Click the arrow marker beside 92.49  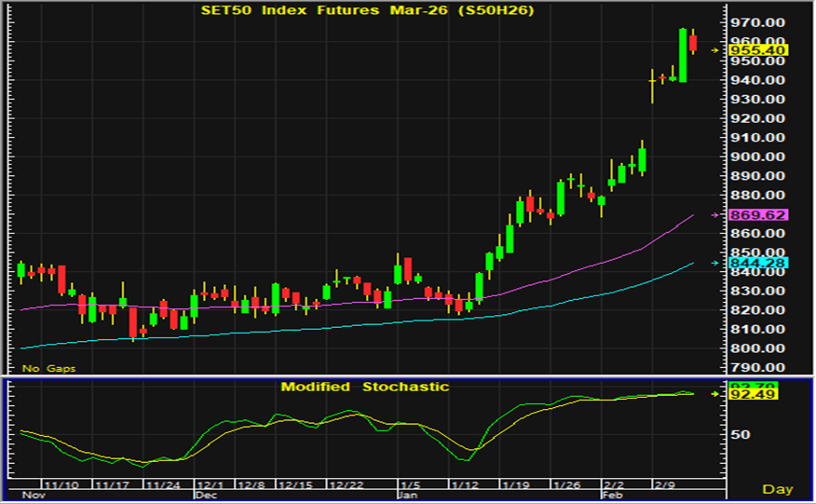(x=715, y=394)
